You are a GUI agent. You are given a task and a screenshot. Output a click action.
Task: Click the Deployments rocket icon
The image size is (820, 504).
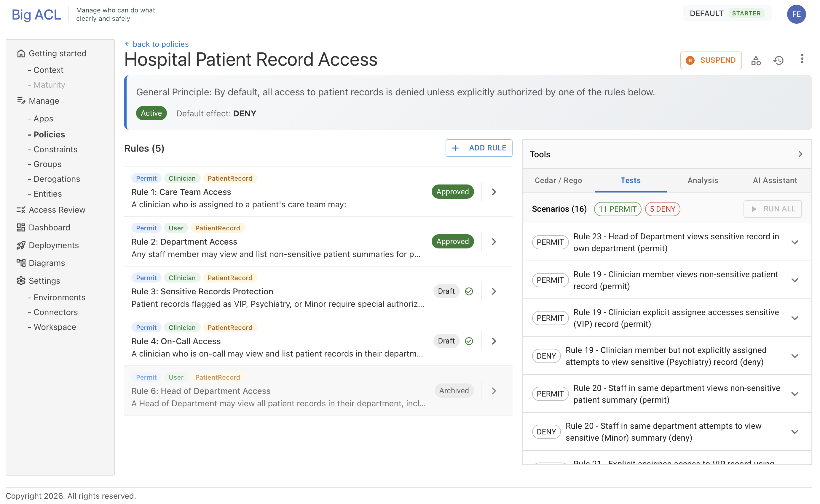pos(21,245)
